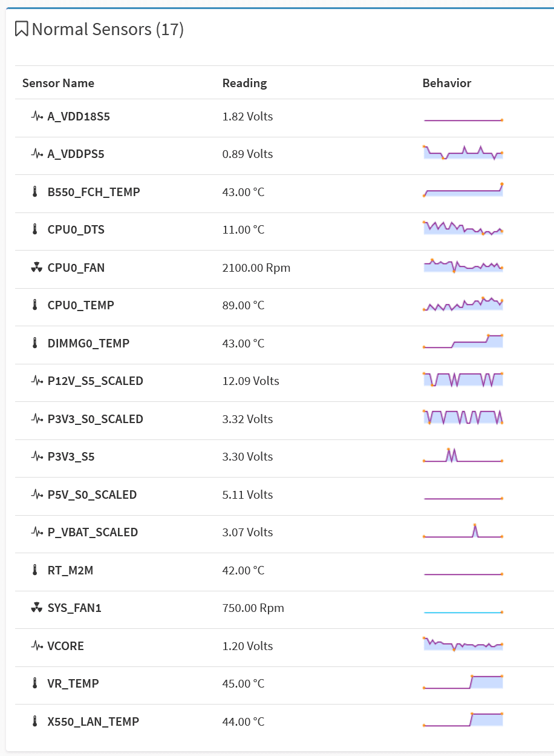
Task: Select the P3V3_S5 sensor row label
Action: click(71, 456)
